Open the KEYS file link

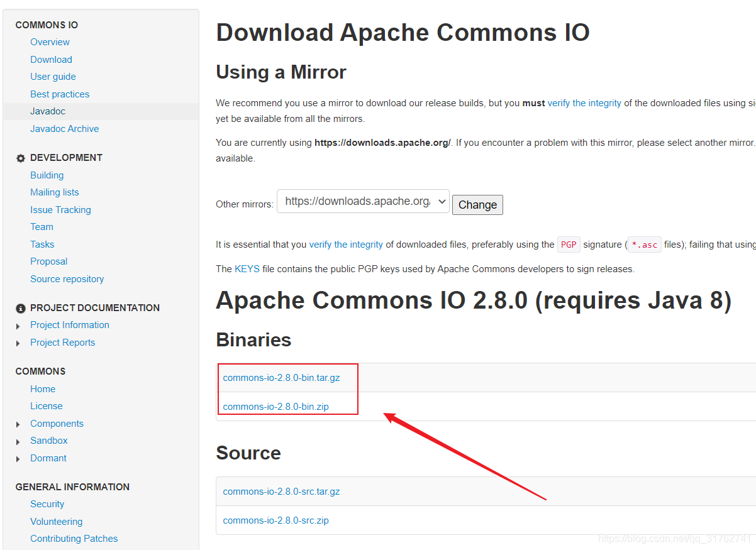pos(247,269)
